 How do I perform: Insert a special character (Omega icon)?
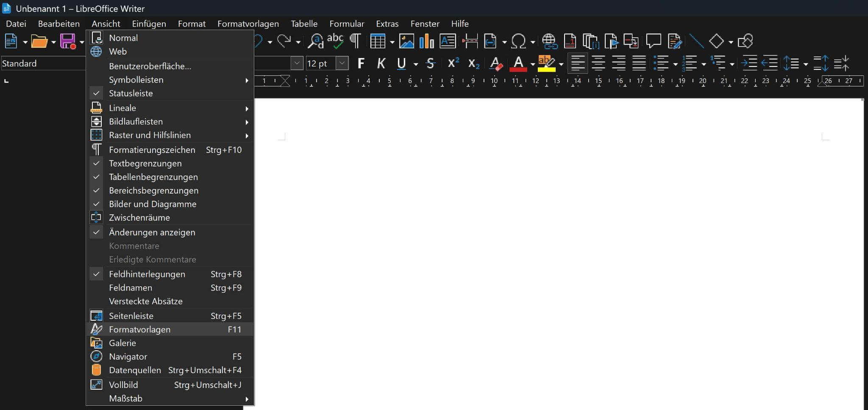point(519,41)
